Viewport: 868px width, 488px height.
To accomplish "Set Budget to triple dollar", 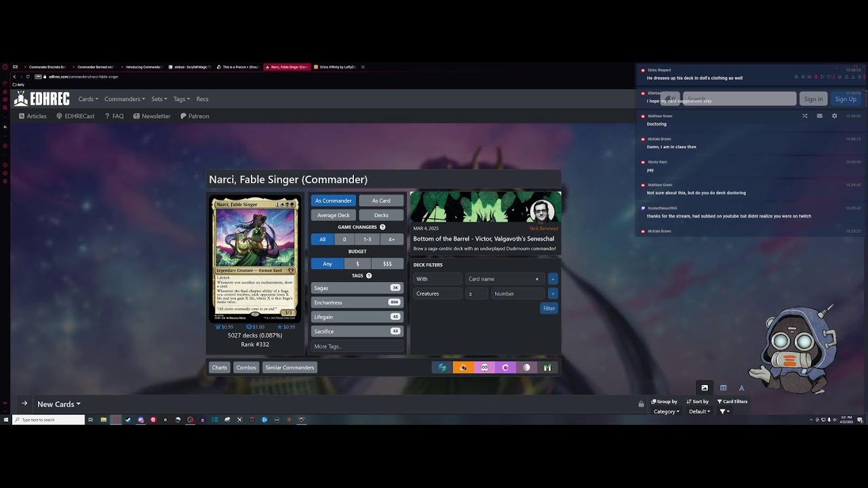I will 387,264.
